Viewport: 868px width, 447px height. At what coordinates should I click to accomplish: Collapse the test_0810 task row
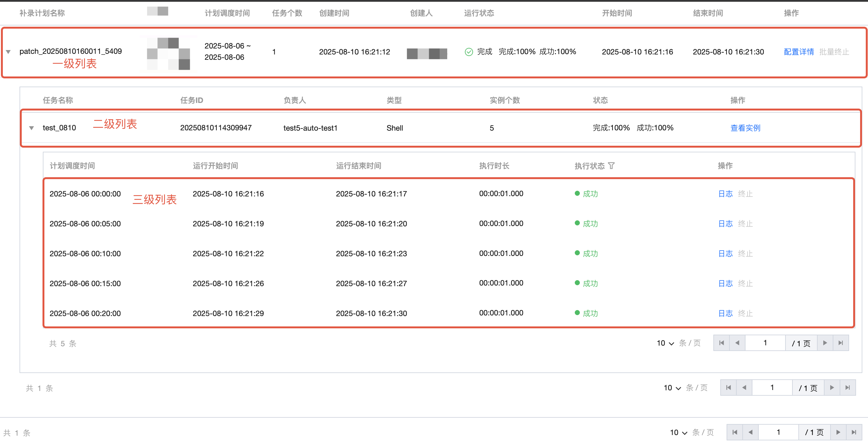coord(31,128)
